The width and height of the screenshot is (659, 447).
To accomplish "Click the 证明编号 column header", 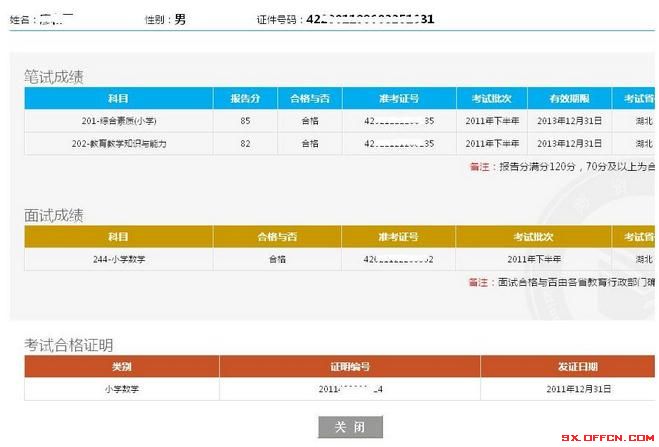I will point(350,366).
